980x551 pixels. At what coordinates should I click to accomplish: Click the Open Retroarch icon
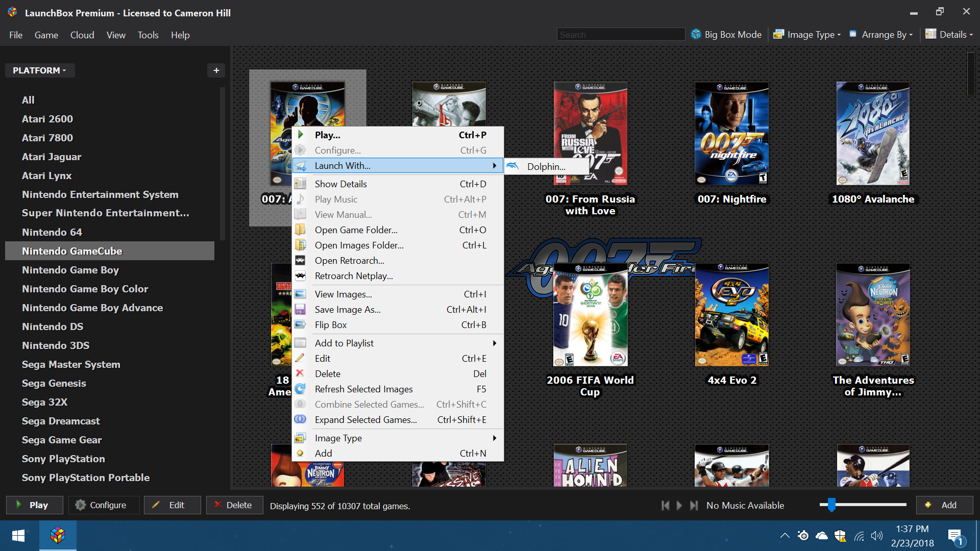300,260
